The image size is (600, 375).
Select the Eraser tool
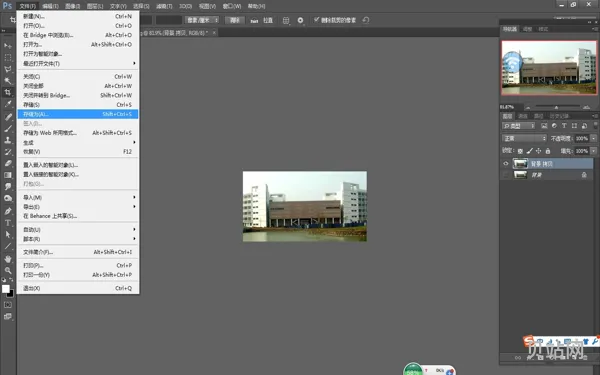[8, 163]
